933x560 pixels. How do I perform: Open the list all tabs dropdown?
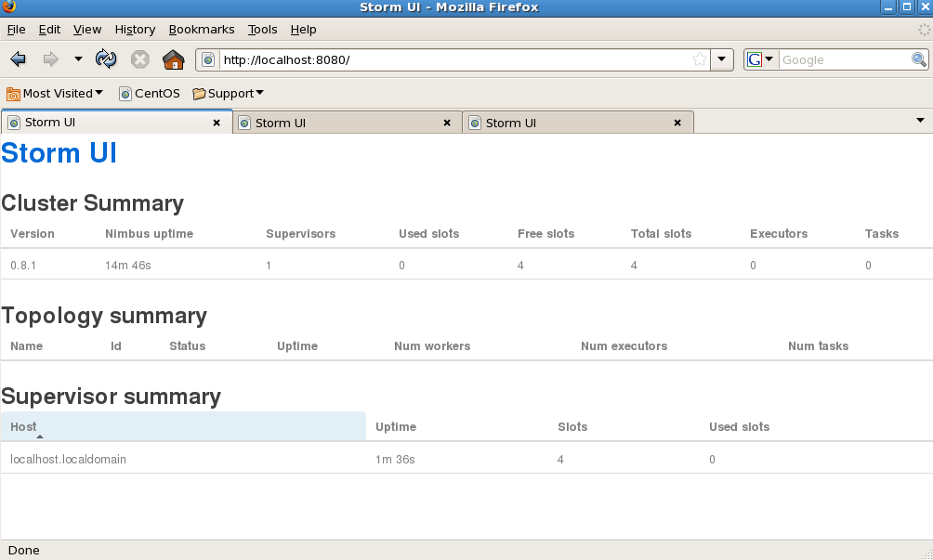point(920,121)
